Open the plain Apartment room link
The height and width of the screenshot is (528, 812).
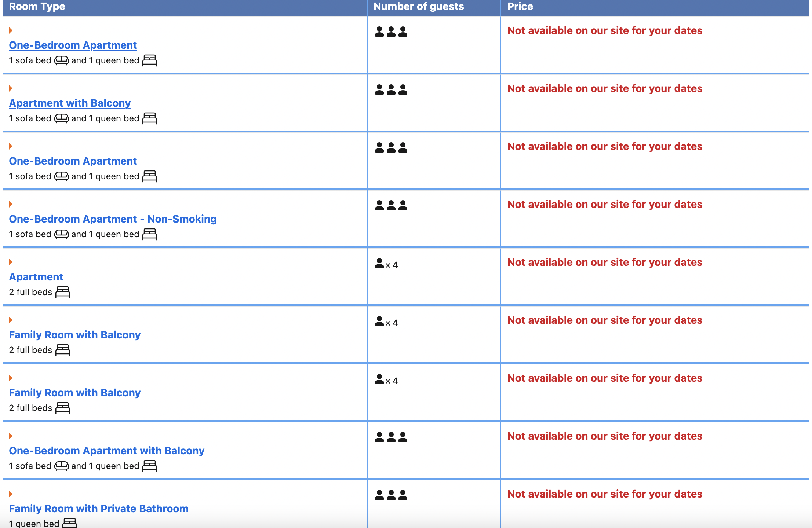coord(36,277)
